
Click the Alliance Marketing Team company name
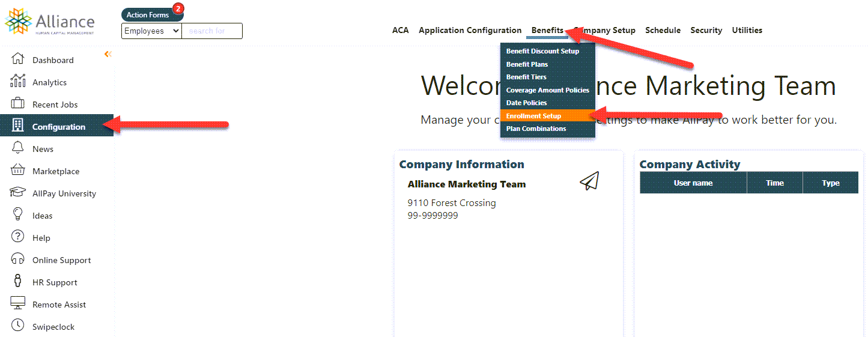[x=467, y=184]
